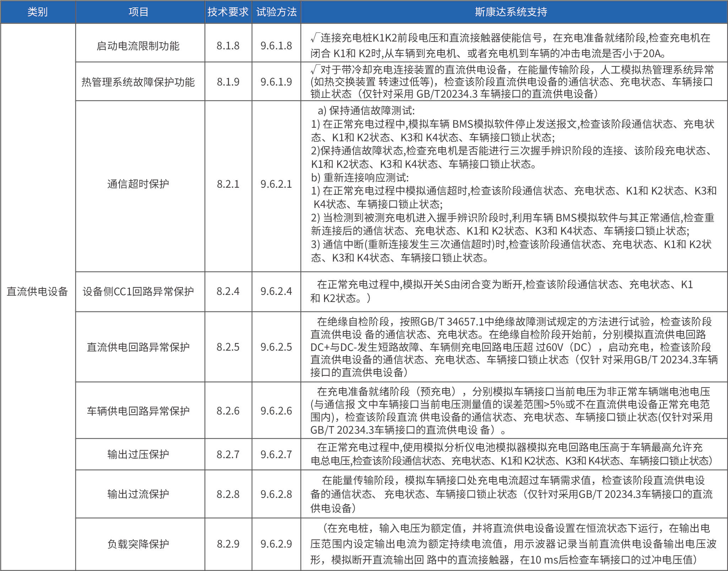The height and width of the screenshot is (571, 728).
Task: Select the 车辆供电回路异常保护 cell
Action: (x=138, y=411)
